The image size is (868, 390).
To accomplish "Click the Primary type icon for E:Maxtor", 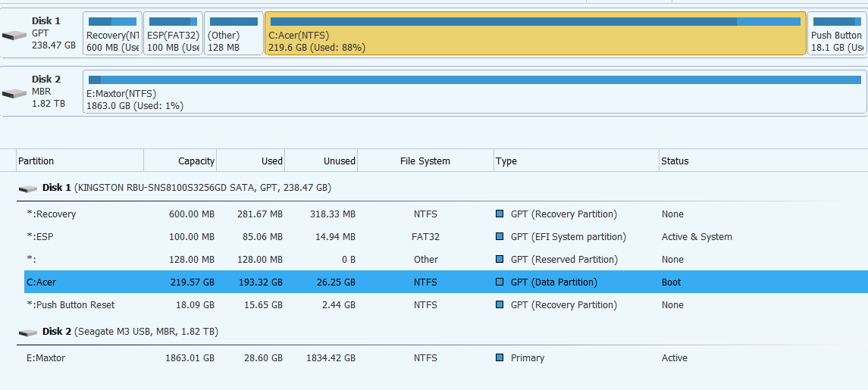I will pyautogui.click(x=500, y=358).
